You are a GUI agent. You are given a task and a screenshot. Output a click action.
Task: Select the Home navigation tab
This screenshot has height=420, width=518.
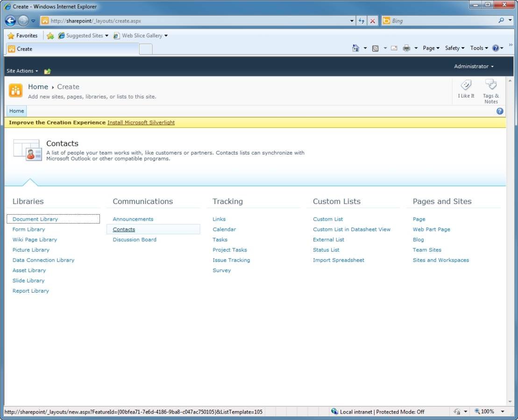tap(16, 111)
